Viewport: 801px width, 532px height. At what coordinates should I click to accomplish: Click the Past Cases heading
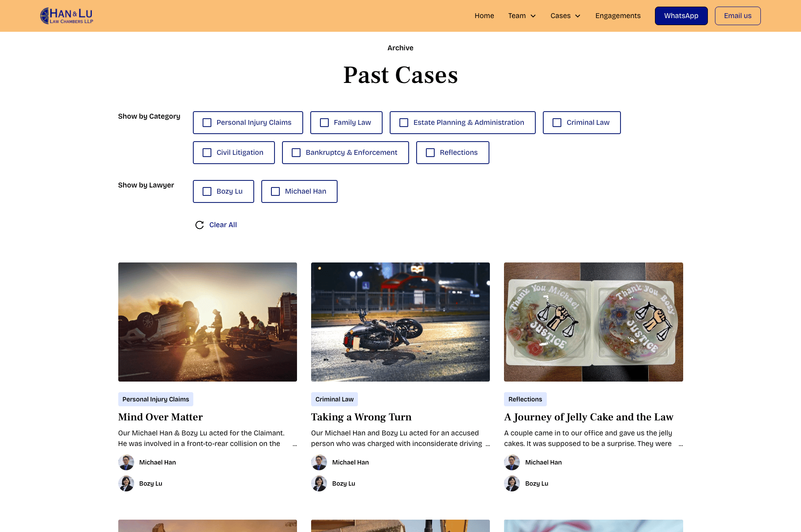[401, 75]
